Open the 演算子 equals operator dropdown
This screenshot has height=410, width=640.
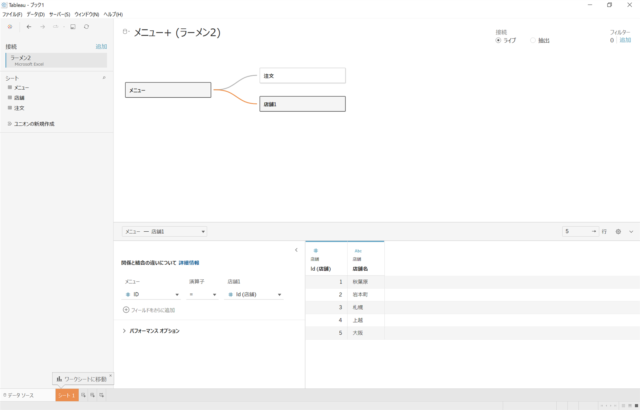[x=203, y=295]
